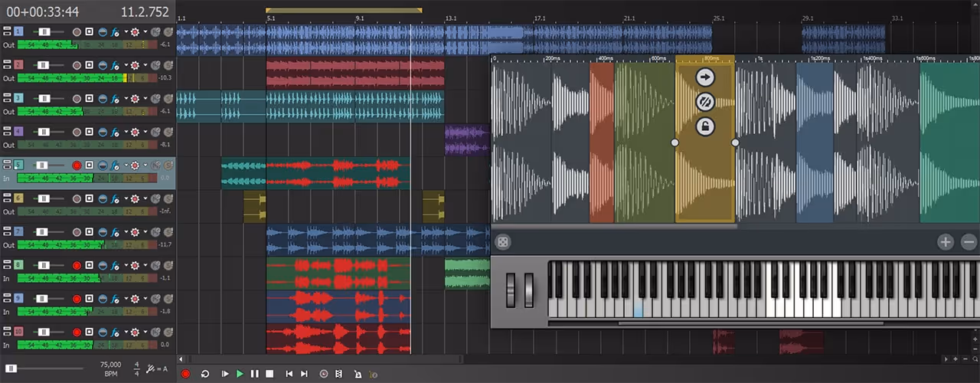Open the gear settings icon on track 2
Image resolution: width=980 pixels, height=383 pixels.
pos(136,65)
